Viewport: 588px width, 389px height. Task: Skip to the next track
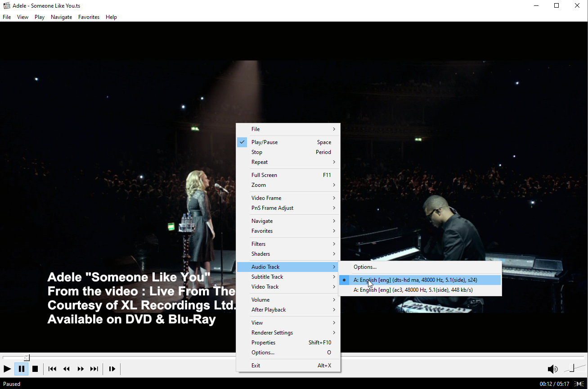94,369
